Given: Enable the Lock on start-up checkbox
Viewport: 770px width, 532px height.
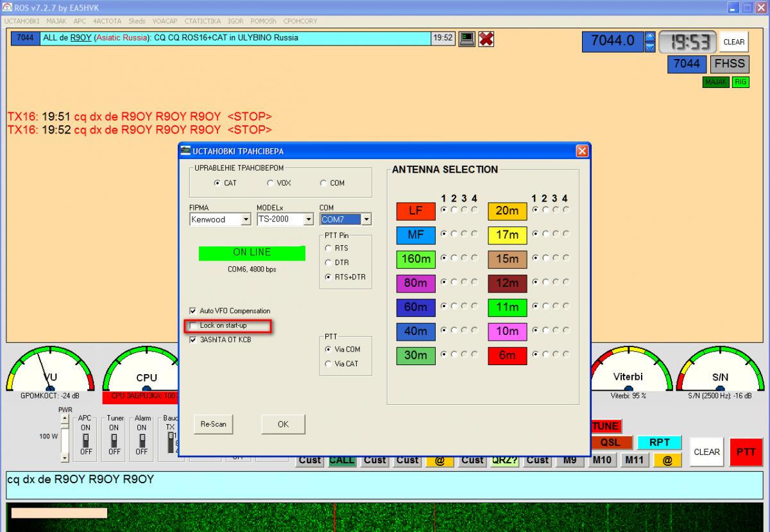Looking at the screenshot, I should [x=193, y=326].
